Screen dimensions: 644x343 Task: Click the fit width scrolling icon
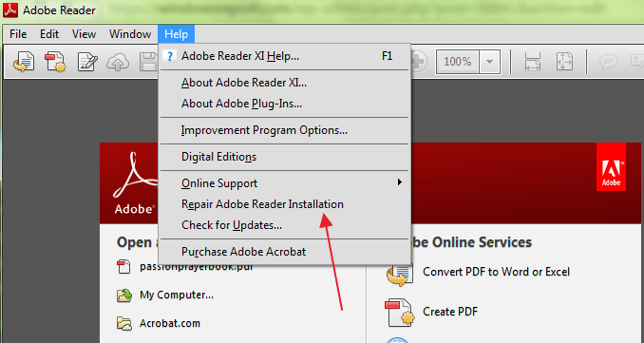pos(533,62)
